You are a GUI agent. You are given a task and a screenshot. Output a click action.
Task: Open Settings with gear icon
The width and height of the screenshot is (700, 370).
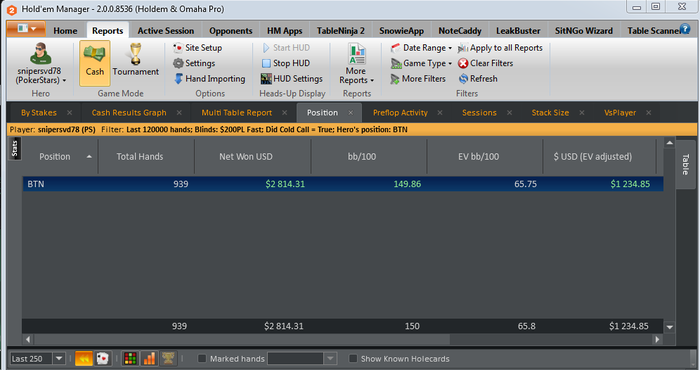[194, 63]
